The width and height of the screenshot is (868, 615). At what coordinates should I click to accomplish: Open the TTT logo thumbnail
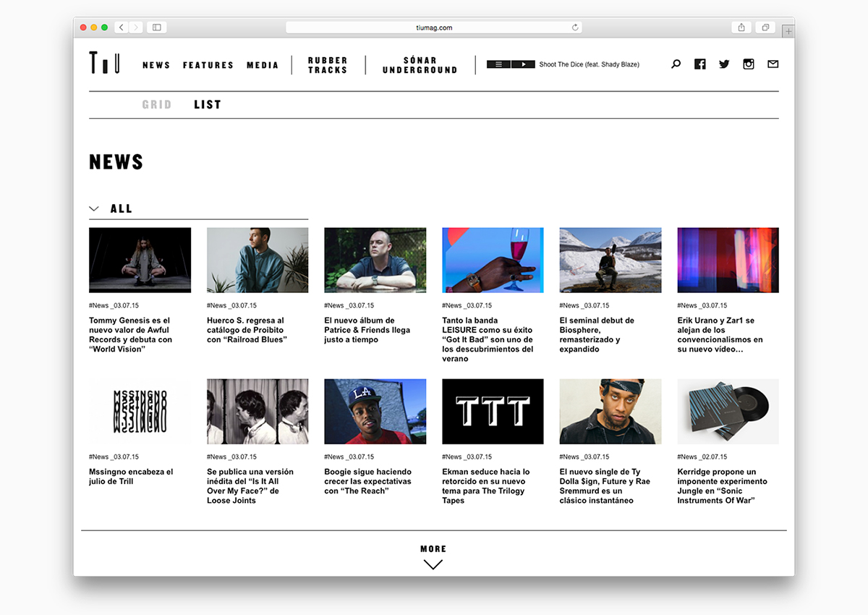pyautogui.click(x=493, y=411)
